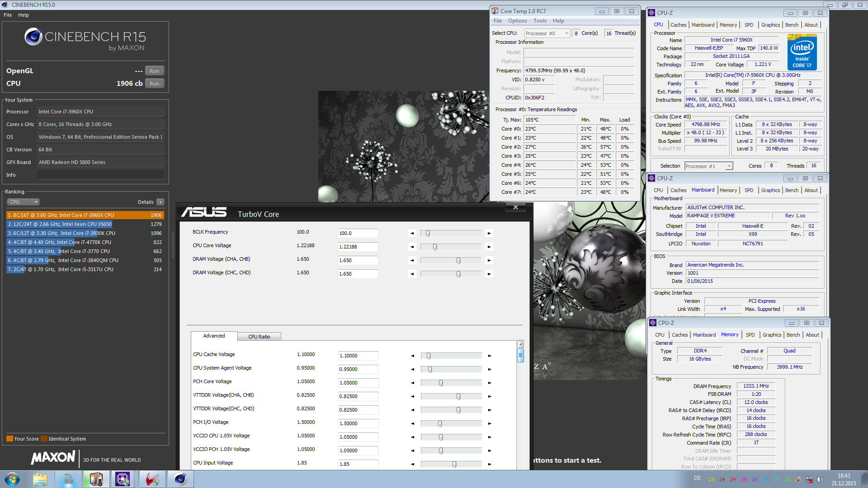Screen dimensions: 868x488
Task: Open Bench tab in CPU-Z memory timings window
Action: [x=793, y=335]
